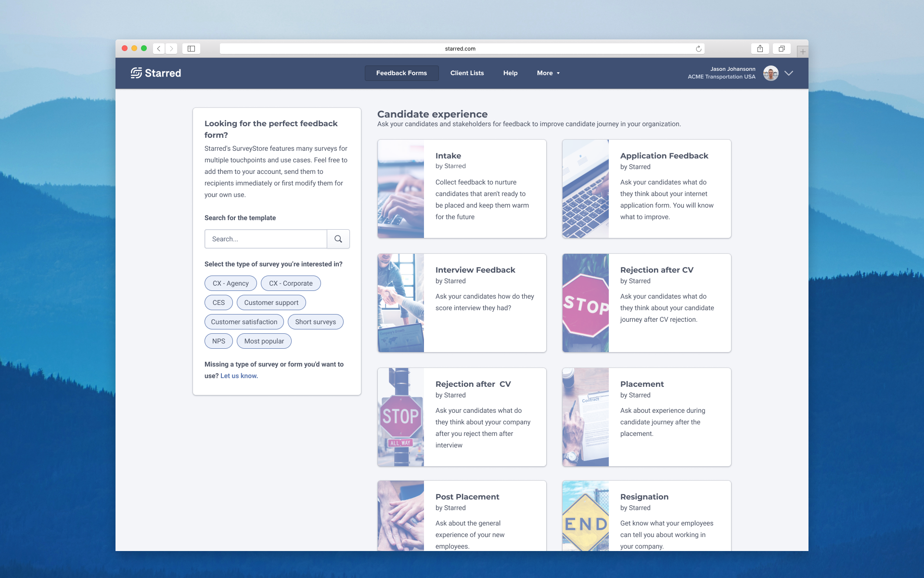The width and height of the screenshot is (924, 578).
Task: Select the Most popular filter chip
Action: pos(264,341)
